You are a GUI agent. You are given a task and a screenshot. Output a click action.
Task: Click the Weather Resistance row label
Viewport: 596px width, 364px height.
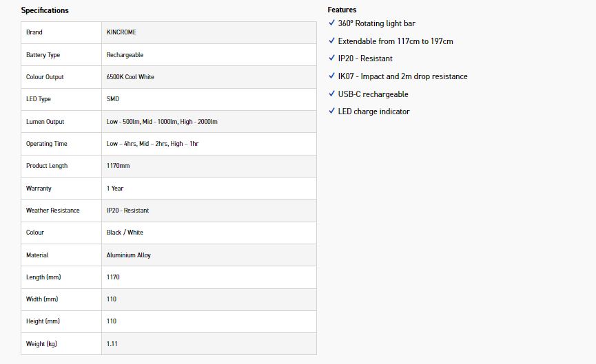pyautogui.click(x=53, y=211)
